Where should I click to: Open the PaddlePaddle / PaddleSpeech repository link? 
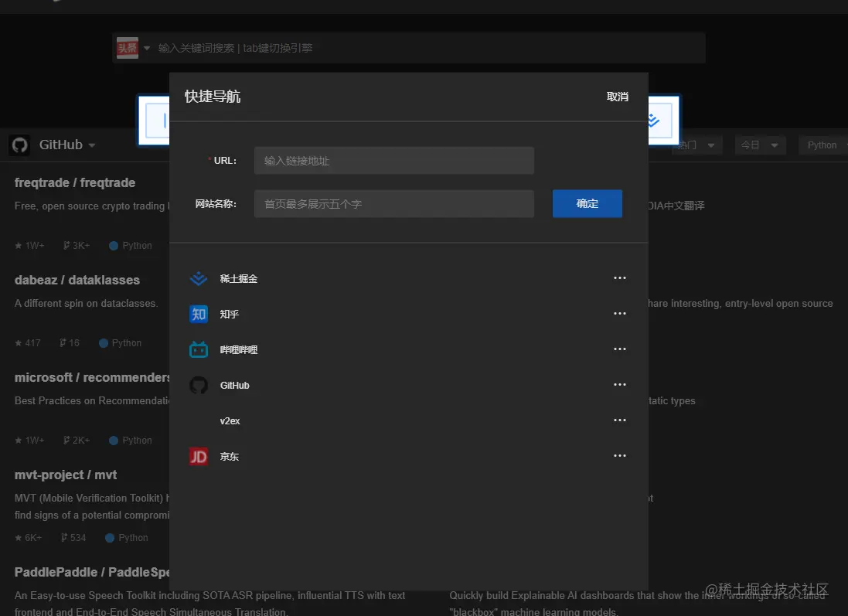[92, 572]
